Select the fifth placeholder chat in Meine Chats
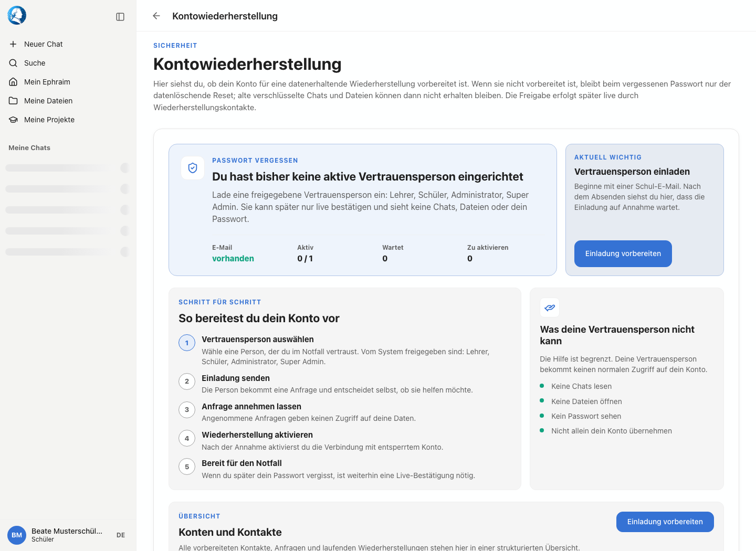Image resolution: width=756 pixels, height=551 pixels. point(68,252)
